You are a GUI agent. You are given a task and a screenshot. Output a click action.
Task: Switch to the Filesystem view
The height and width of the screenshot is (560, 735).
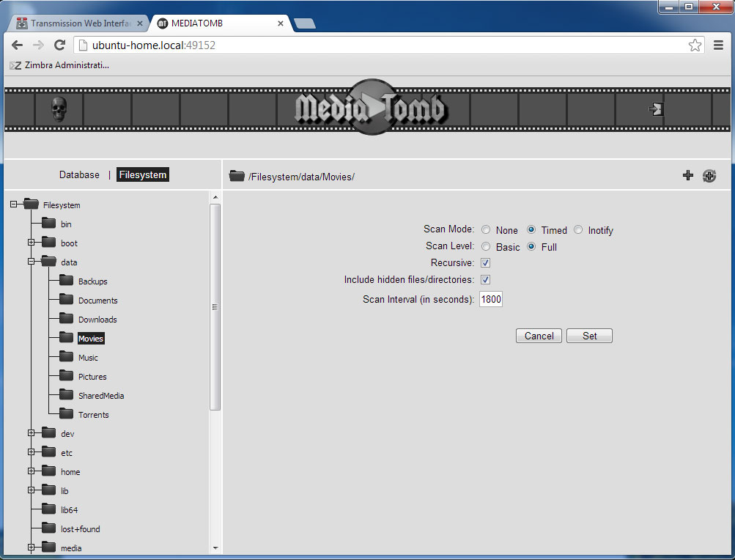tap(142, 174)
